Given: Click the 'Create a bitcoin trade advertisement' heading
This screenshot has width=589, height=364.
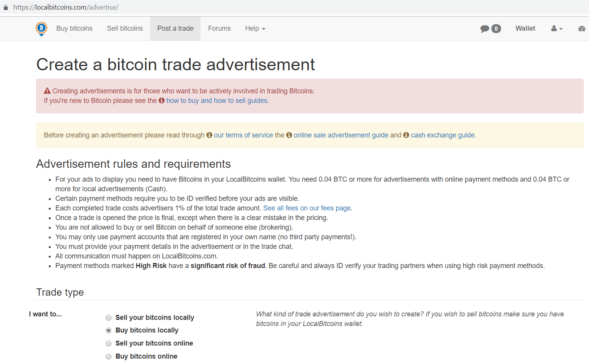Looking at the screenshot, I should [176, 65].
